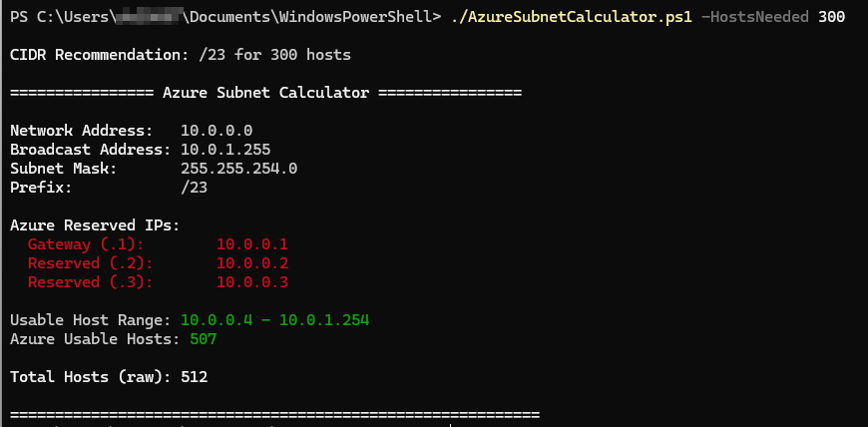The image size is (868, 427).
Task: Click the Reserved (.2) label
Action: 90,263
